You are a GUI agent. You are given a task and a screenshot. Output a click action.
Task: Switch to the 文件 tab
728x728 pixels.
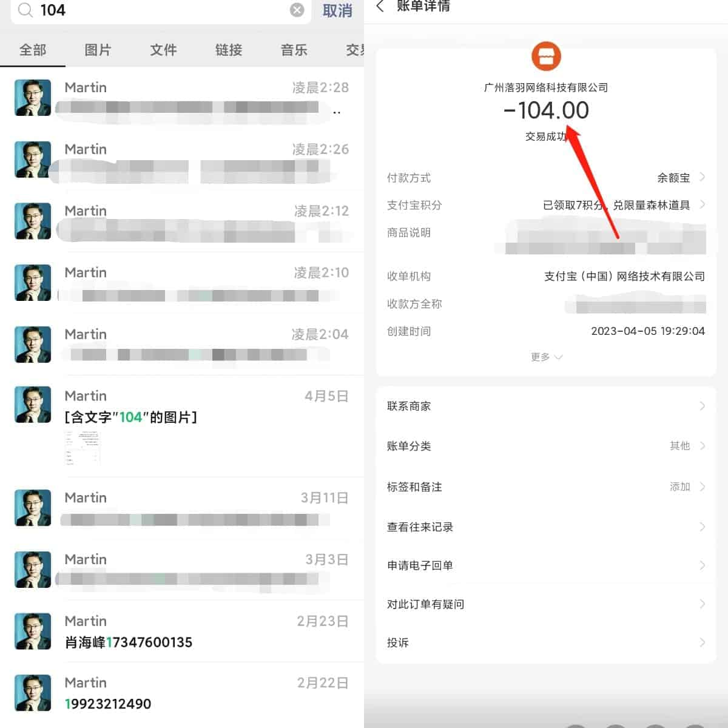click(163, 50)
